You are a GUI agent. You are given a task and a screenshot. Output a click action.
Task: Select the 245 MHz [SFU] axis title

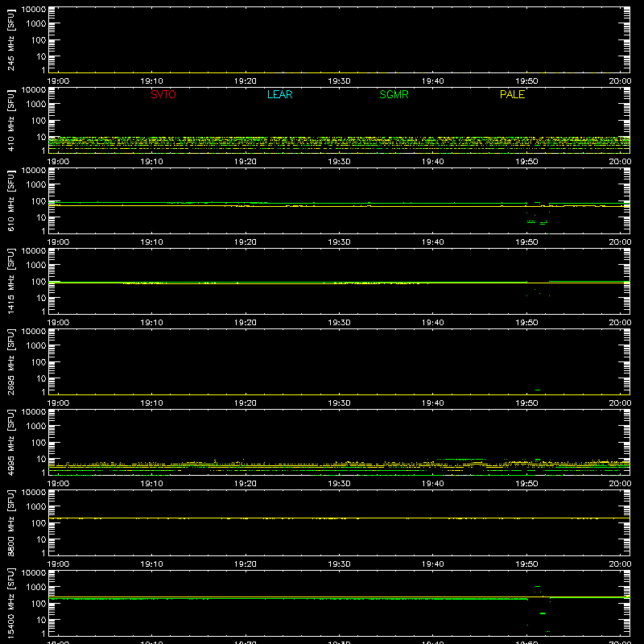click(x=11, y=39)
